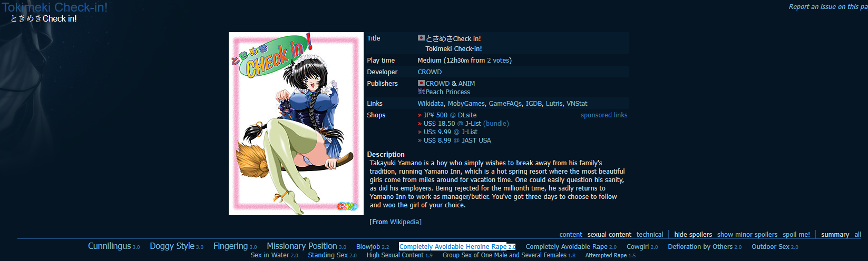This screenshot has width=868, height=261.
Task: Open the ANIM publisher link
Action: pos(466,84)
